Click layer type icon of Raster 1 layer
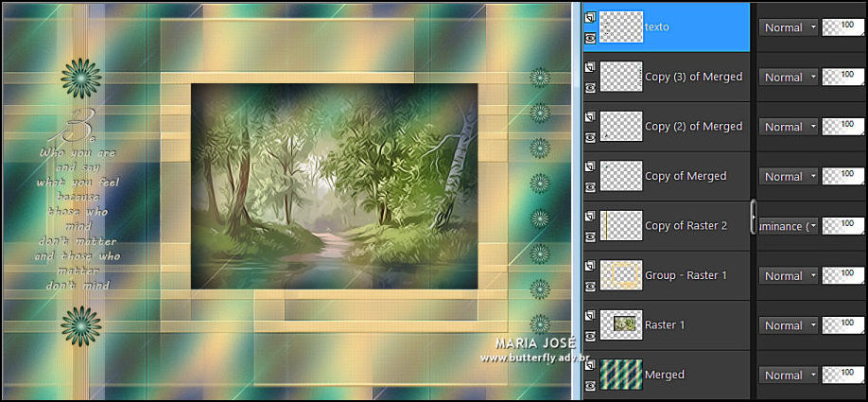The width and height of the screenshot is (868, 402). pos(590,316)
